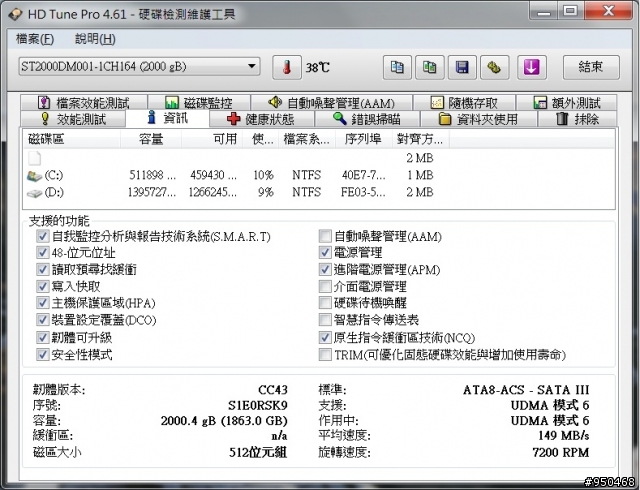
Task: Toggle the S.M.A.R.T support checkbox
Action: point(42,236)
